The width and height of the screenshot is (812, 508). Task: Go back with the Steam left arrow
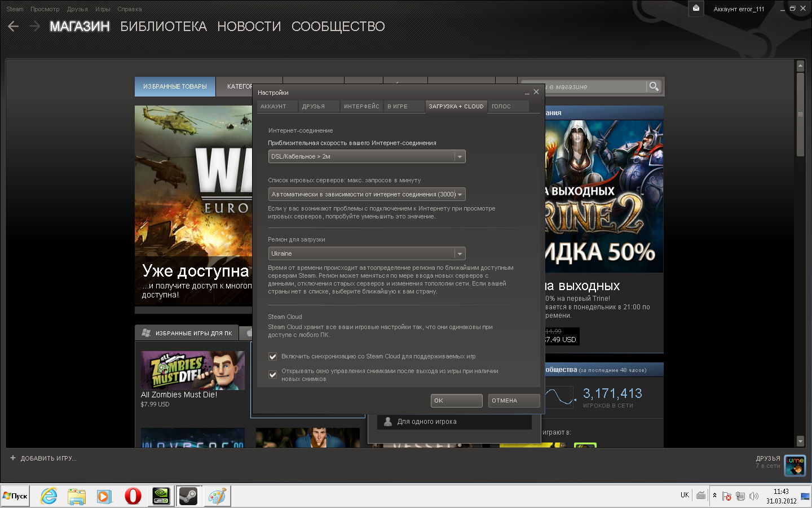click(x=14, y=26)
